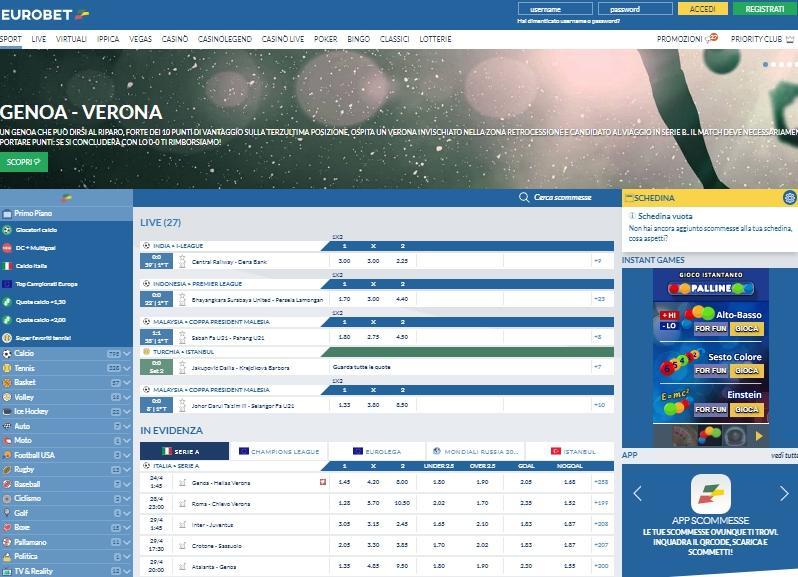This screenshot has width=798, height=577.
Task: Open the CASINÒ LIVE menu item
Action: tap(282, 39)
